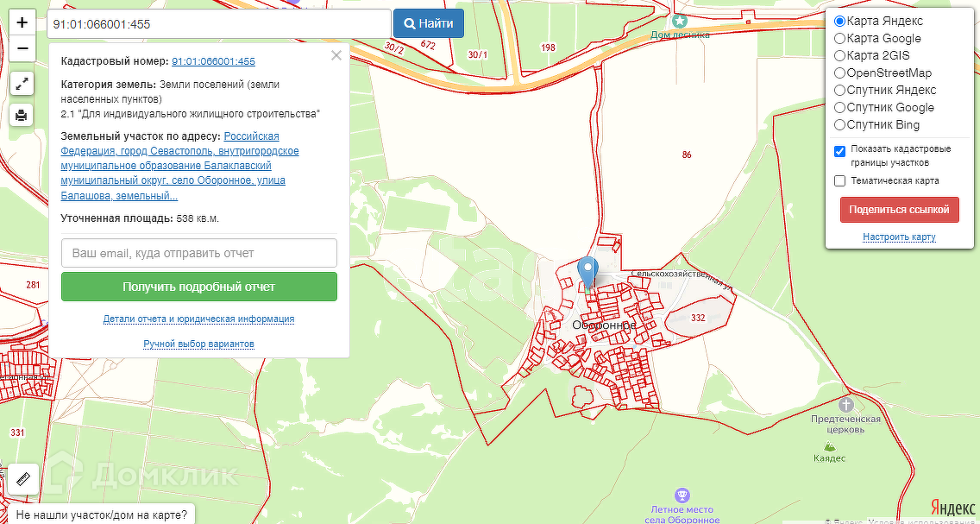Select Спутник Bing layer

(x=840, y=124)
